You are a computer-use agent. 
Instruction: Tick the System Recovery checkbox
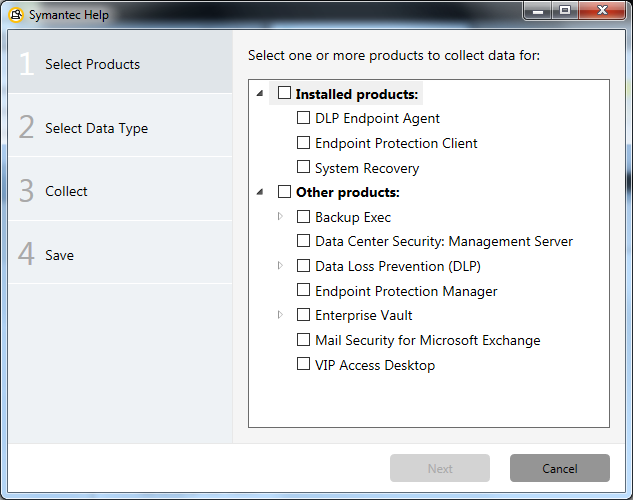(x=303, y=167)
